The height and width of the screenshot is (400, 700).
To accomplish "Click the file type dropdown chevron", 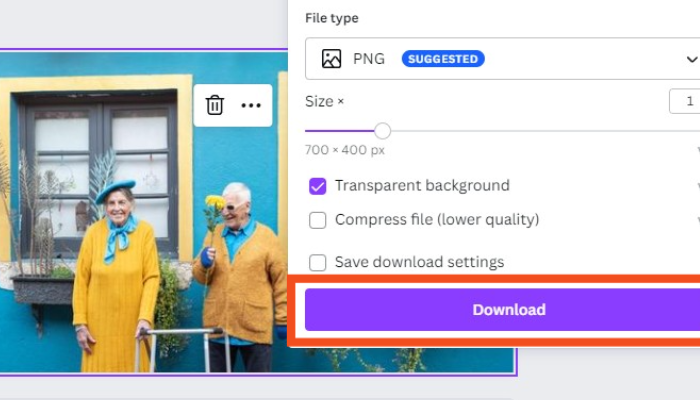I will pyautogui.click(x=692, y=59).
